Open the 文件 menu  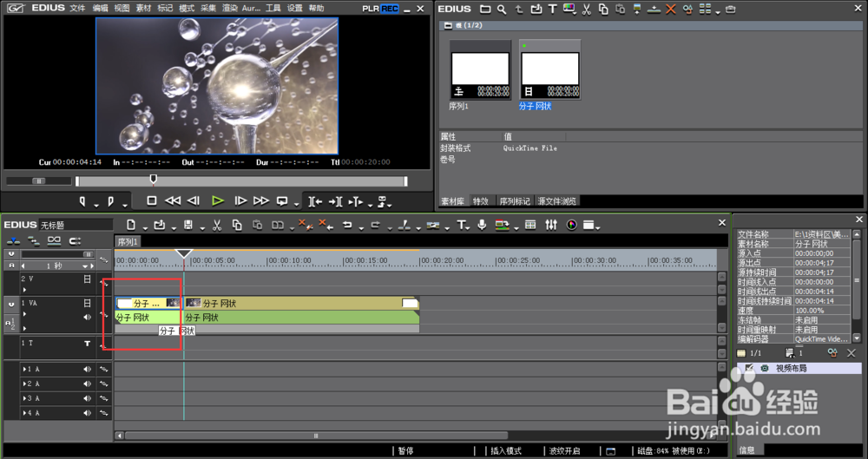(x=77, y=9)
